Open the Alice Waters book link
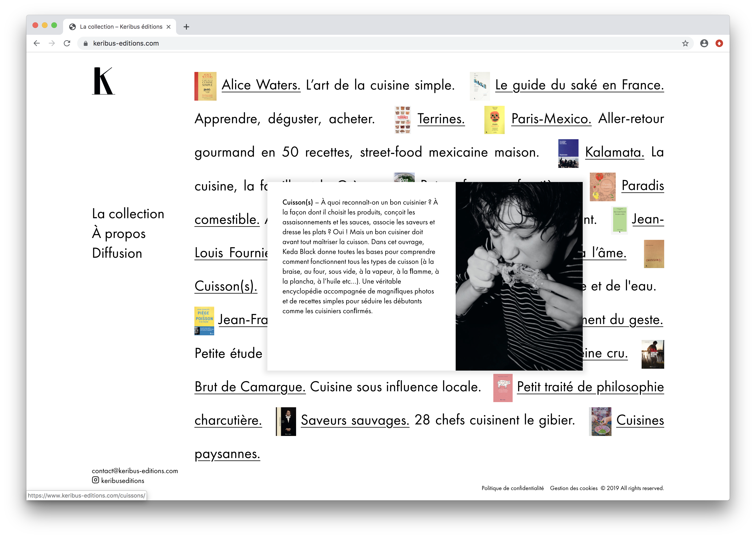 click(261, 85)
